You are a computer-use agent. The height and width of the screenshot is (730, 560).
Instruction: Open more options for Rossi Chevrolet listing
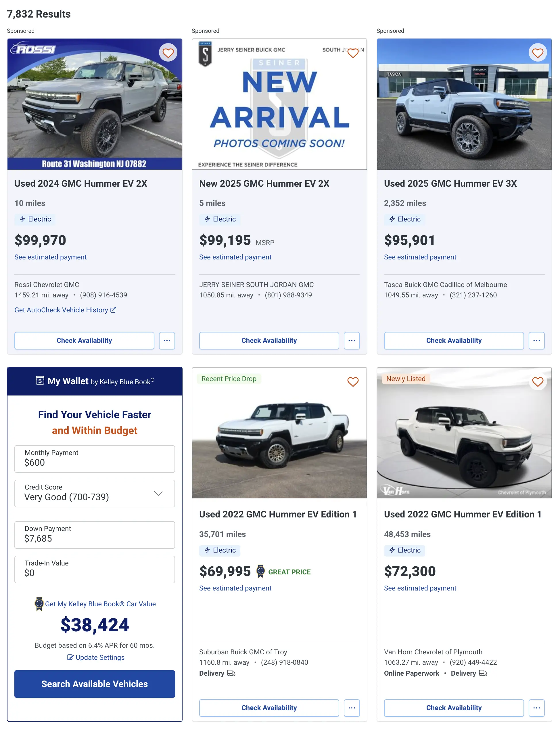167,341
